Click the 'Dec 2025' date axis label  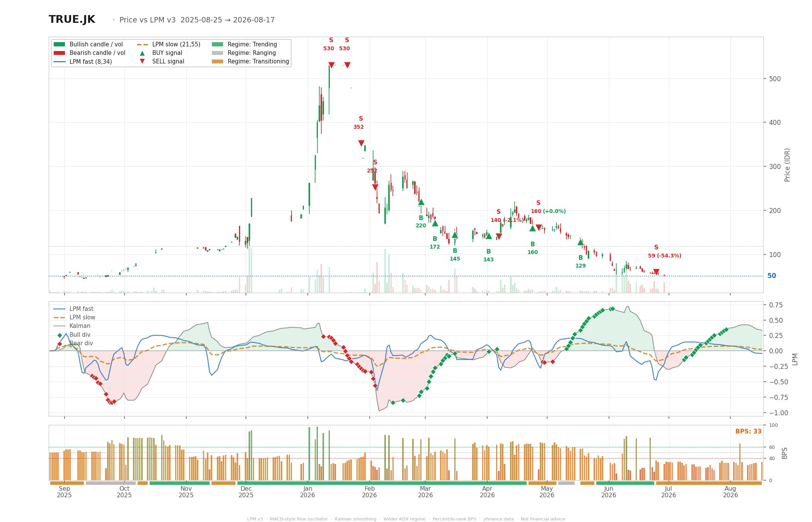246,492
